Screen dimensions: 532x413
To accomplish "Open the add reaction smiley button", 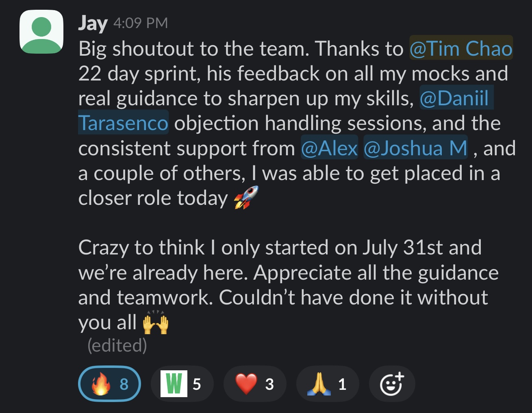I will [x=392, y=384].
